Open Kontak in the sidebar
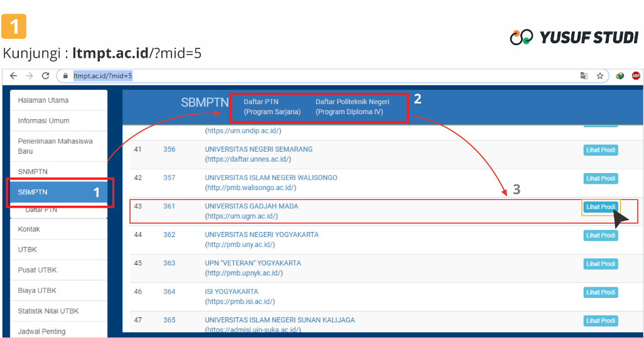Viewport: 644px width, 338px height. click(59, 229)
